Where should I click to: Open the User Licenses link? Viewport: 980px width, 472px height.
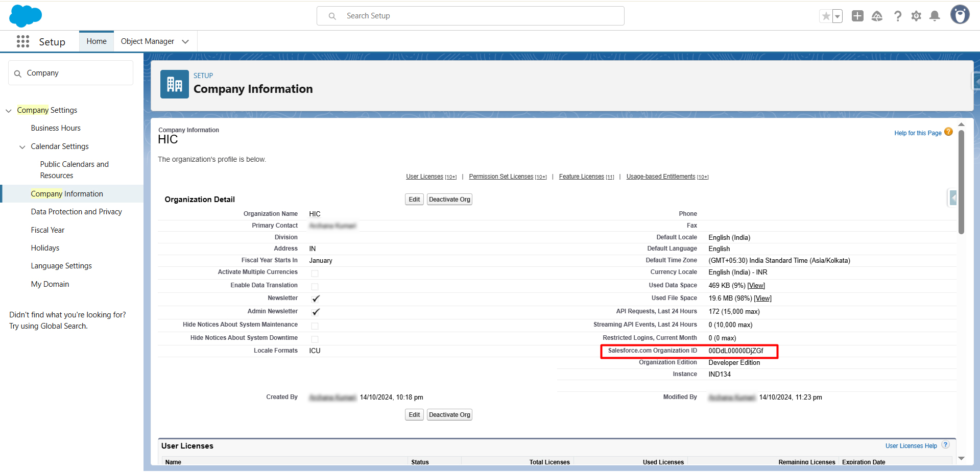tap(424, 177)
